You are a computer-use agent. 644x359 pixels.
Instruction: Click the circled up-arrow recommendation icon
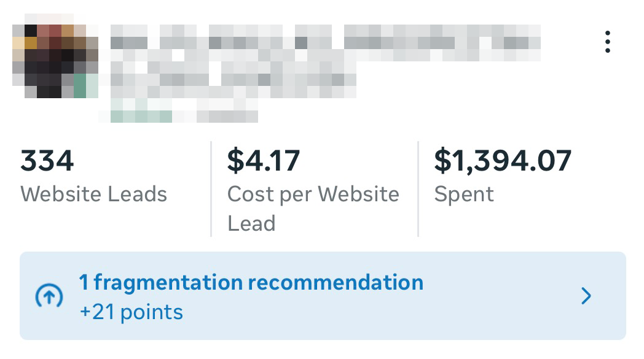click(x=47, y=298)
